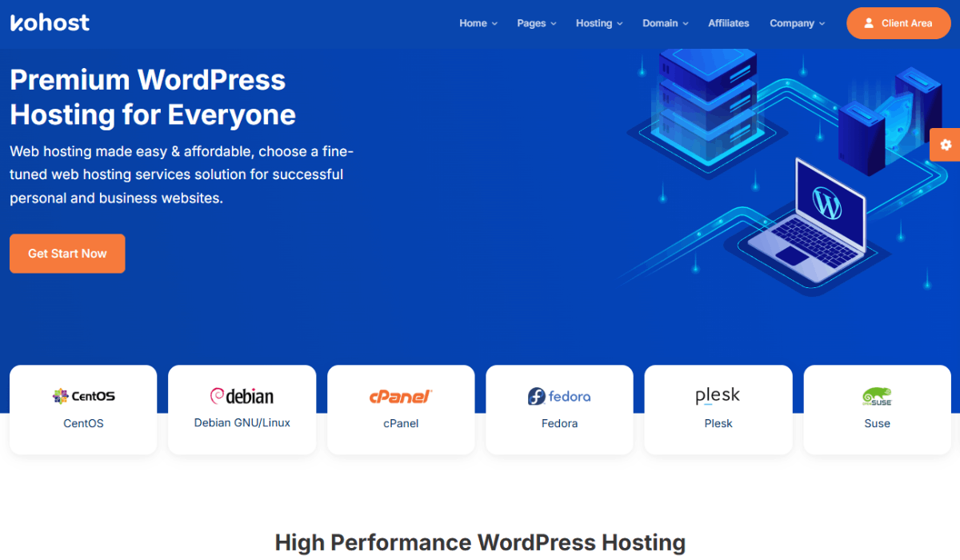Click the Debian GNU/Linux label
This screenshot has width=960, height=560.
click(x=242, y=422)
